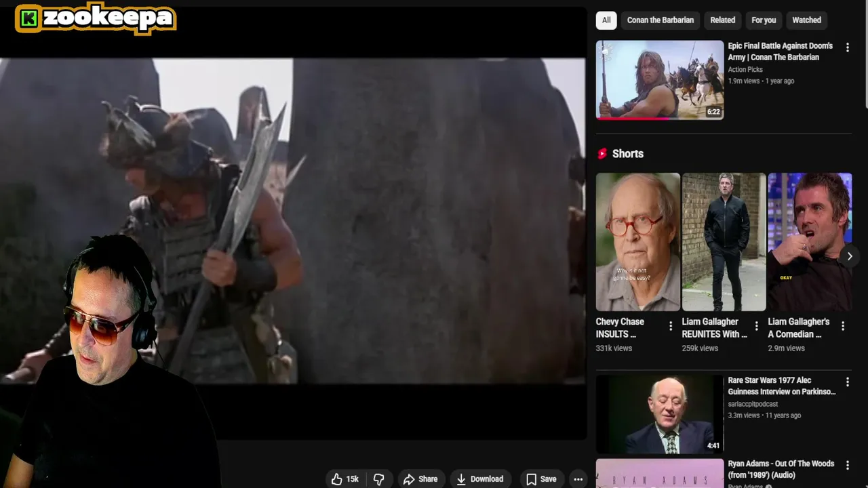Open the Epic Final Battle Against Doom's Army title

[781, 52]
